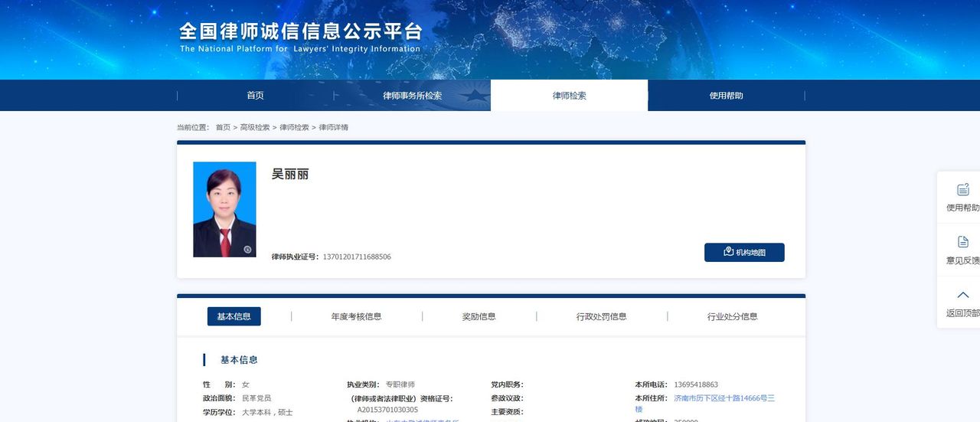980x422 pixels.
Task: Click the 高级检索 breadcrumb link
Action: point(255,127)
